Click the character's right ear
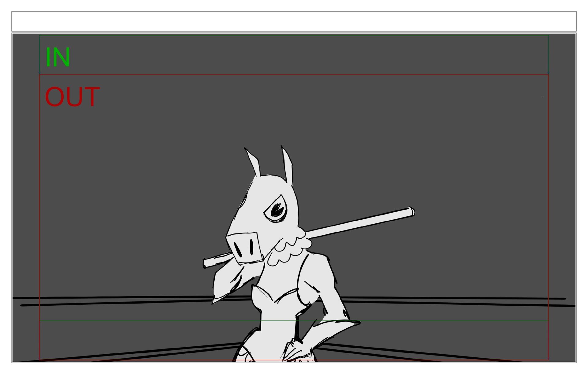 [x=287, y=164]
